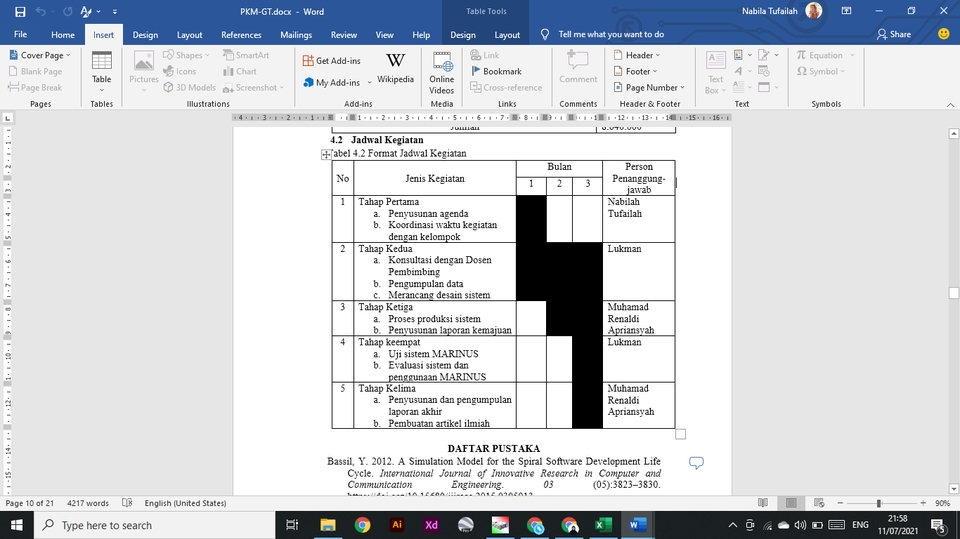The height and width of the screenshot is (539, 960).
Task: Click the Equation button
Action: (x=825, y=55)
